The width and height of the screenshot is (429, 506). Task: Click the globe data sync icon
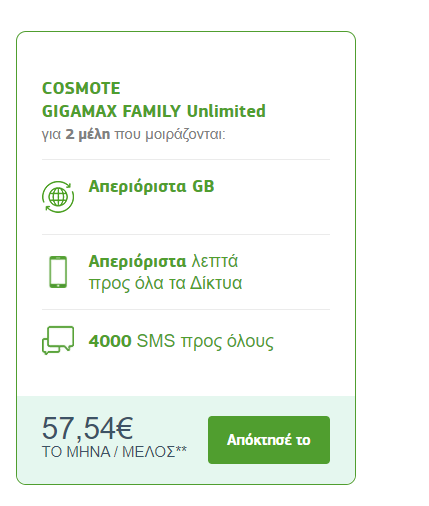click(x=58, y=197)
